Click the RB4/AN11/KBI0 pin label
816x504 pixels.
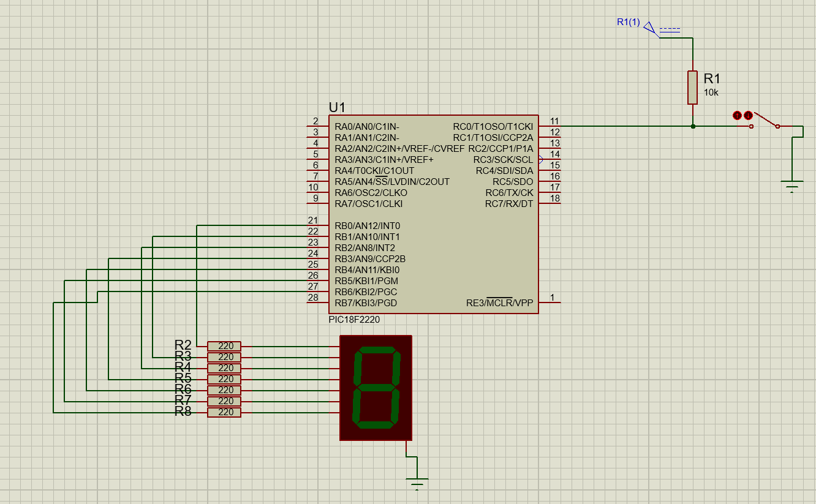367,270
